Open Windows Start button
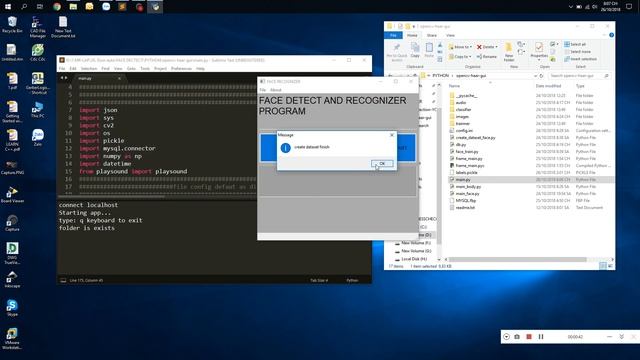640x360 pixels. (x=8, y=7)
